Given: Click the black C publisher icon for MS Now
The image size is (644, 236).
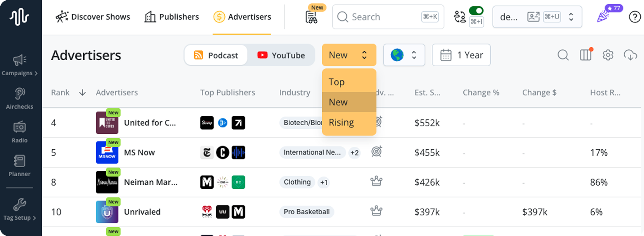Looking at the screenshot, I should point(223,152).
